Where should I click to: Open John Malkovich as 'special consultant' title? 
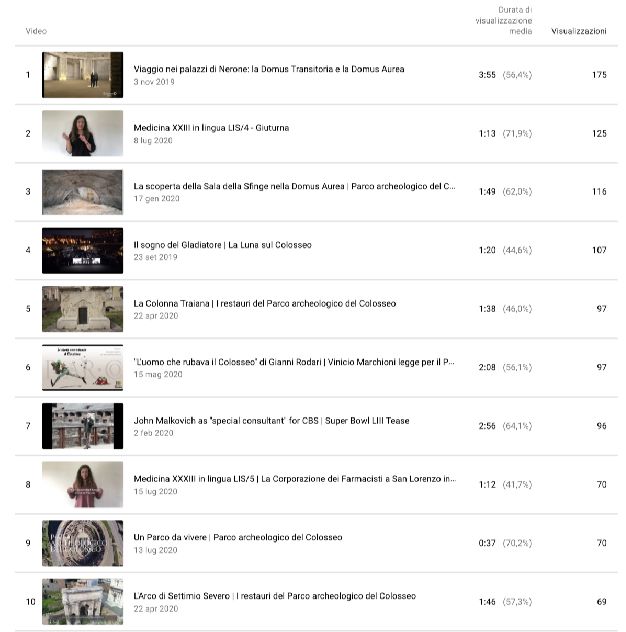click(271, 421)
